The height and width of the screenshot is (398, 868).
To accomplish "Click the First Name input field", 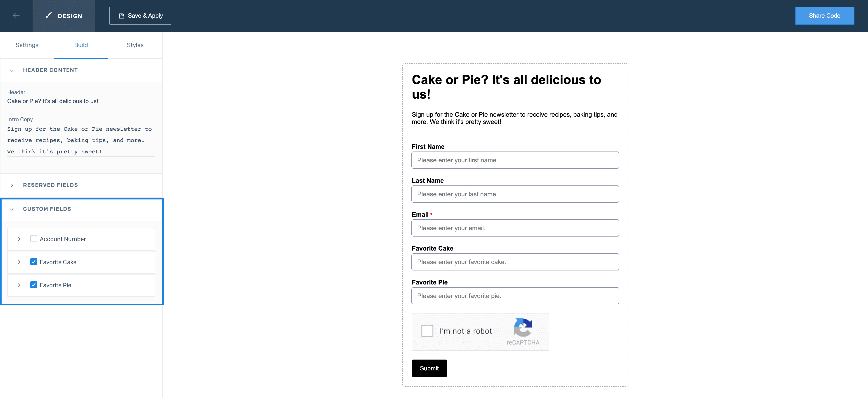I will tap(515, 160).
